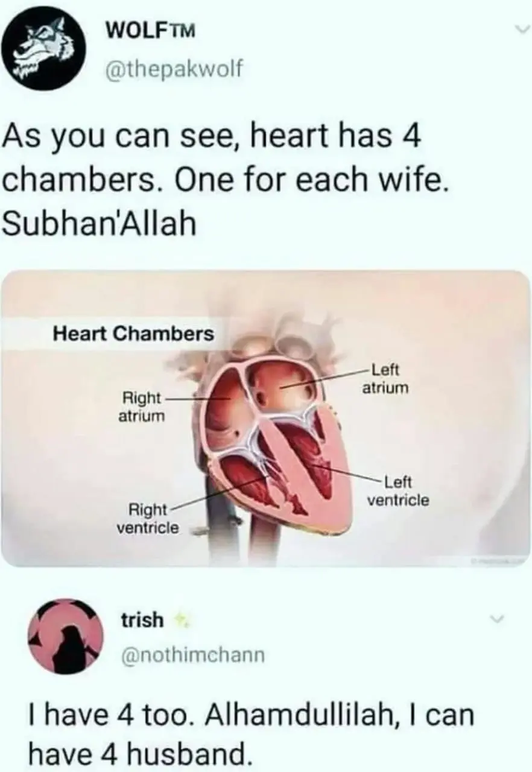The width and height of the screenshot is (532, 772).
Task: Click the Right atrium label
Action: pyautogui.click(x=142, y=407)
